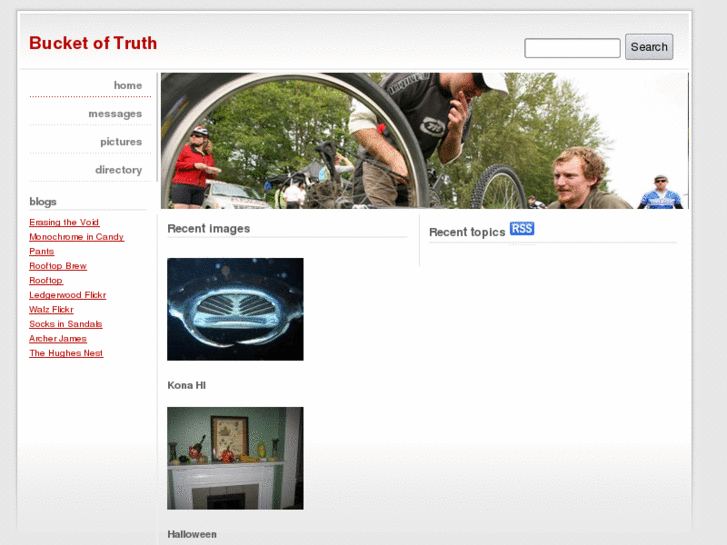Screen dimensions: 727x545
Task: Open the Socks in Sandals blog link
Action: point(66,324)
